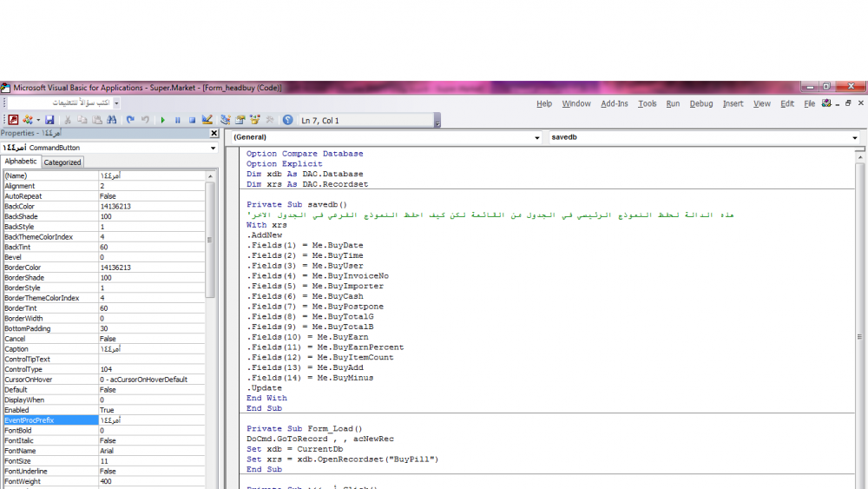Screen dimensions: 868x489
Task: Click the '.Update' code line
Action: [265, 387]
